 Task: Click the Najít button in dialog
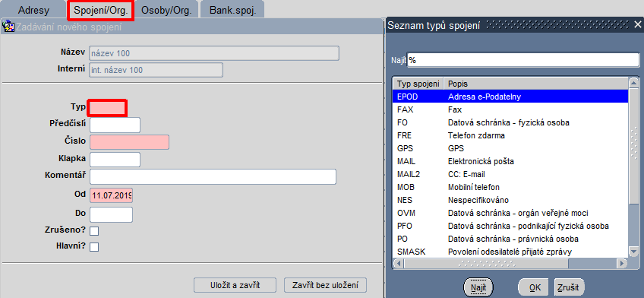coord(478,287)
